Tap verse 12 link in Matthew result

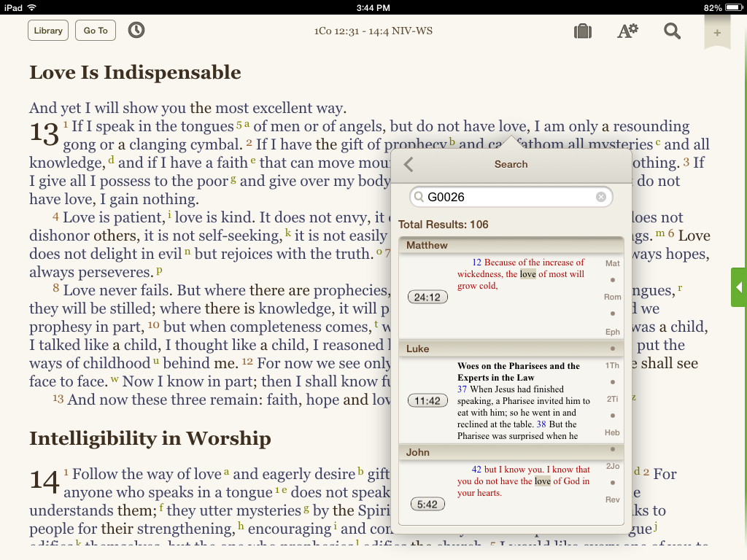pyautogui.click(x=477, y=262)
